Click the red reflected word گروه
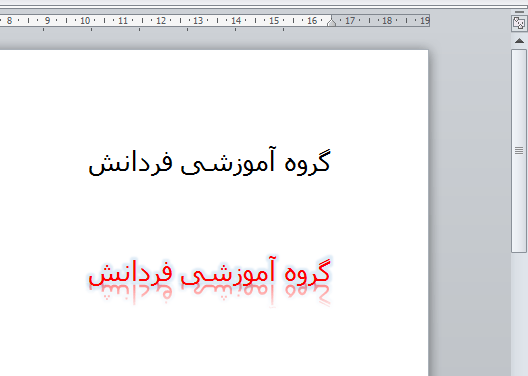 click(x=307, y=273)
